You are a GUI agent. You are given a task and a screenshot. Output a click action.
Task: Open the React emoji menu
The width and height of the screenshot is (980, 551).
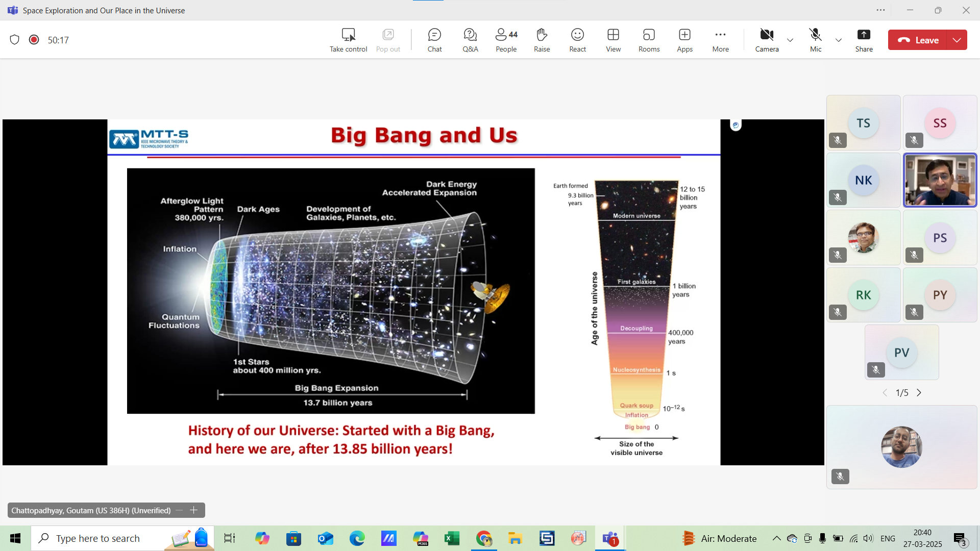(577, 40)
